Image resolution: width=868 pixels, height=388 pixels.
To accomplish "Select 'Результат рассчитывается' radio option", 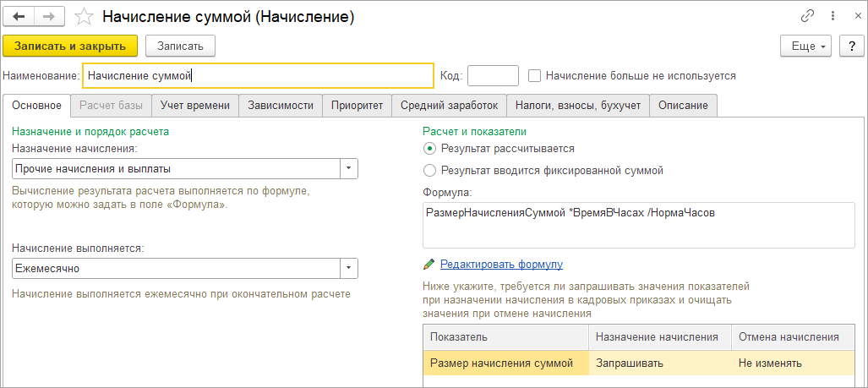I will click(429, 148).
